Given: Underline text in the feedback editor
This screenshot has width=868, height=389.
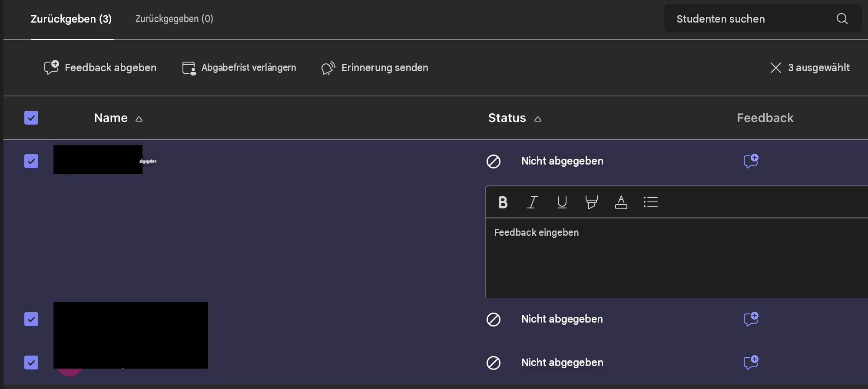Looking at the screenshot, I should (x=562, y=202).
